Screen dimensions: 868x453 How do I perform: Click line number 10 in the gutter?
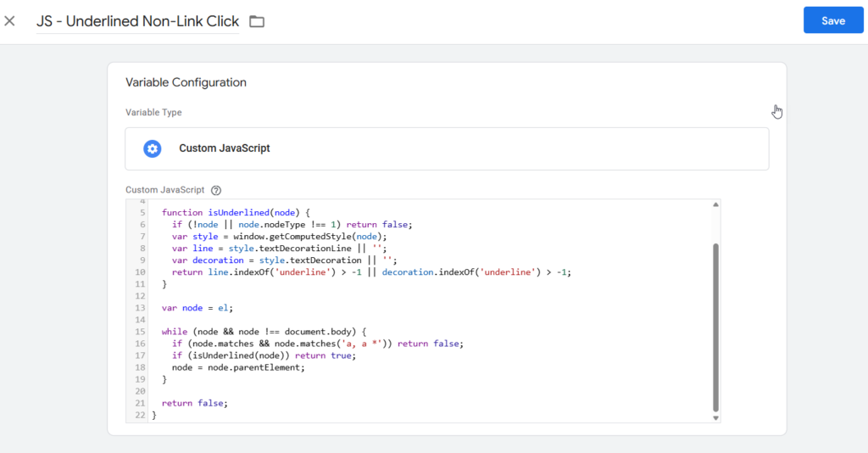coord(140,272)
